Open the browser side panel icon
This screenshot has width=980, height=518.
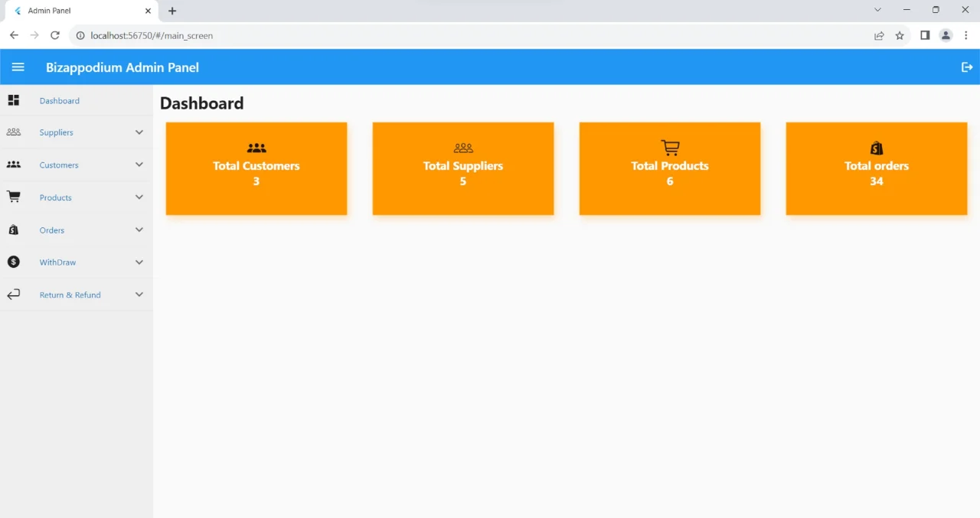point(925,35)
